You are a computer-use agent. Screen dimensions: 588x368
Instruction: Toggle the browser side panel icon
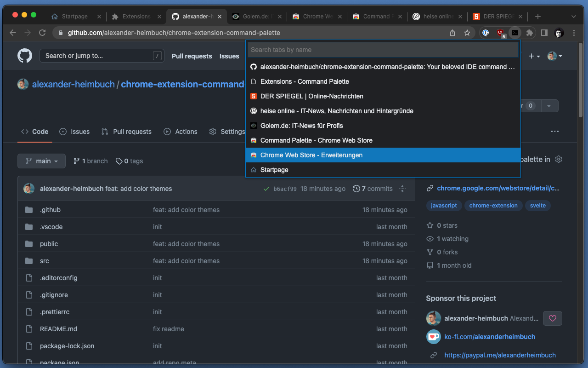click(x=544, y=33)
